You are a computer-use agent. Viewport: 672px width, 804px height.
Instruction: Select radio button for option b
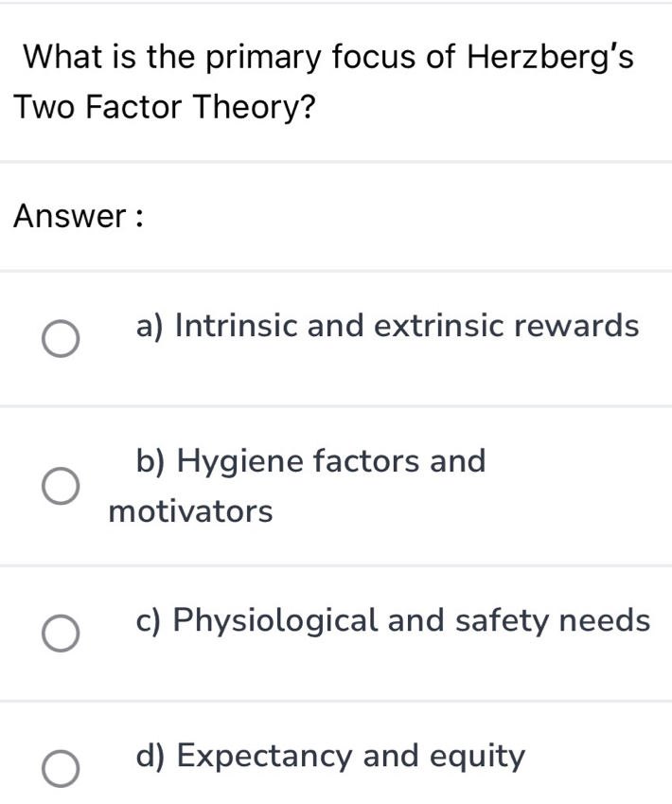59,485
